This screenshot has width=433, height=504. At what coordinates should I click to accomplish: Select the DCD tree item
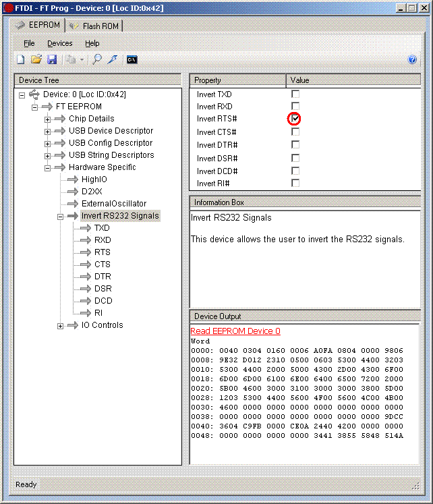(103, 301)
